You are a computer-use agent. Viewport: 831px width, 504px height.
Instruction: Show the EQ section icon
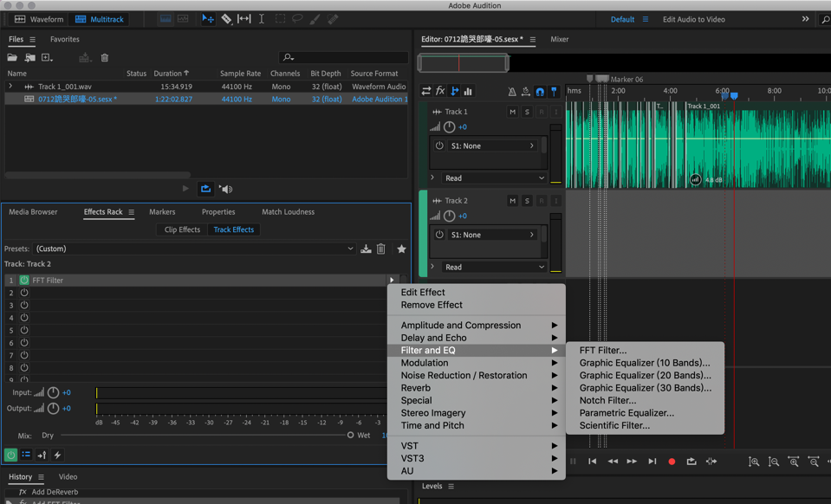468,91
